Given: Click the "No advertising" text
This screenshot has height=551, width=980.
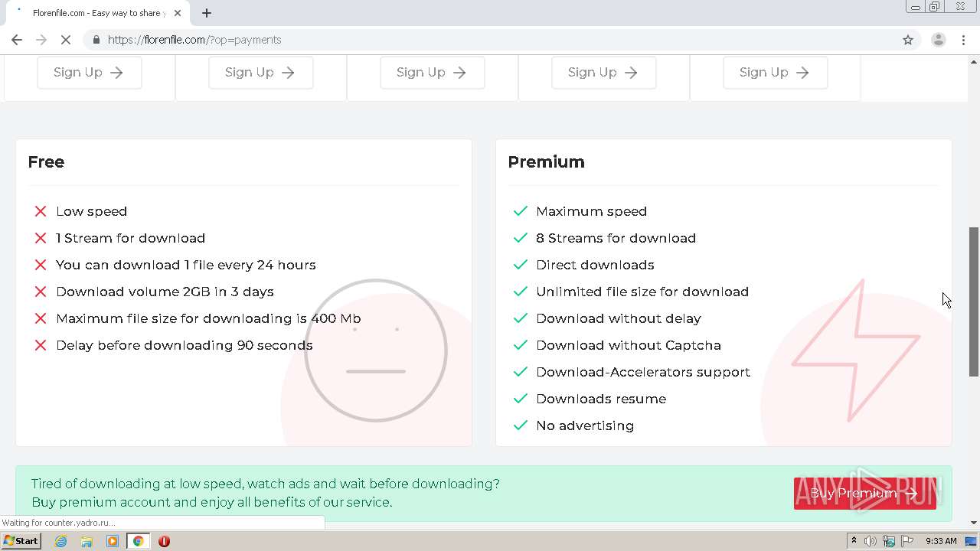Looking at the screenshot, I should pyautogui.click(x=585, y=425).
